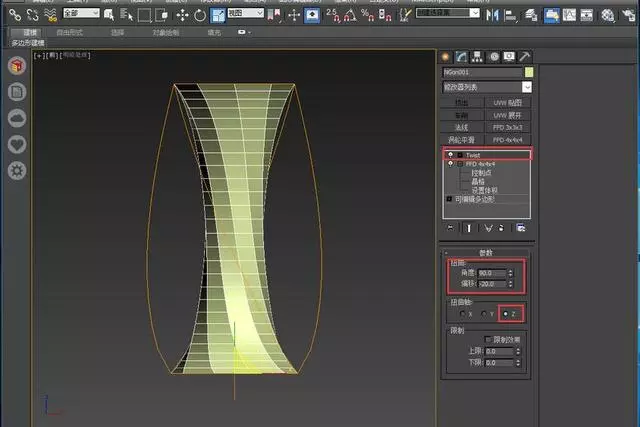Click the Pin Stack icon
The width and height of the screenshot is (640, 427).
pyautogui.click(x=451, y=228)
